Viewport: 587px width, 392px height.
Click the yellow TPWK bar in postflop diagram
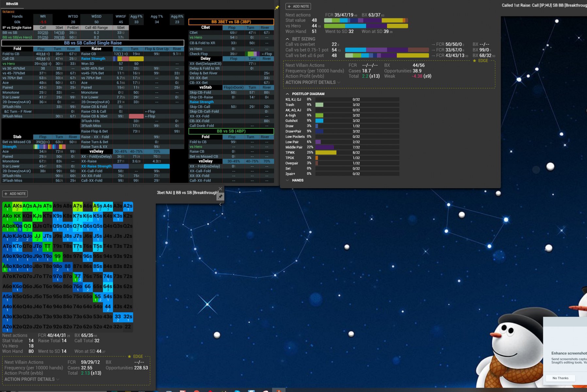tap(326, 153)
